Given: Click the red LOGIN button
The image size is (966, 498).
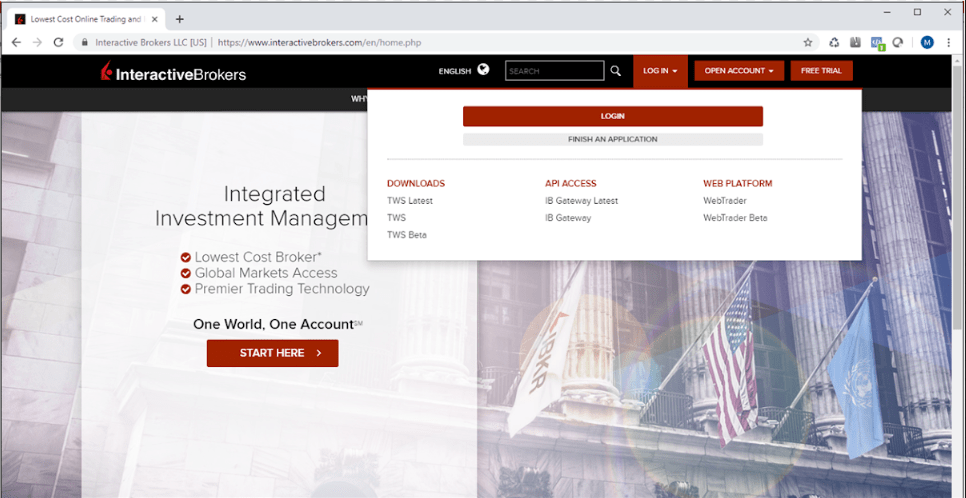Looking at the screenshot, I should tap(613, 116).
